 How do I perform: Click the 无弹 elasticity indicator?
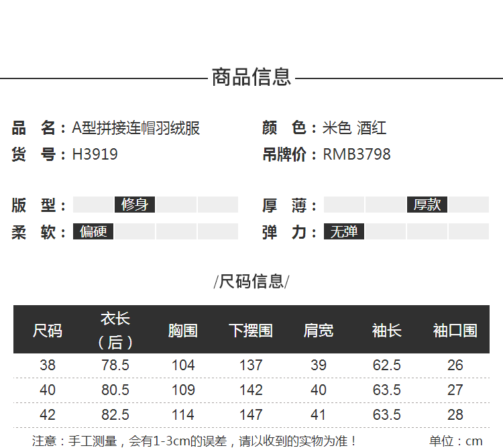(x=344, y=231)
